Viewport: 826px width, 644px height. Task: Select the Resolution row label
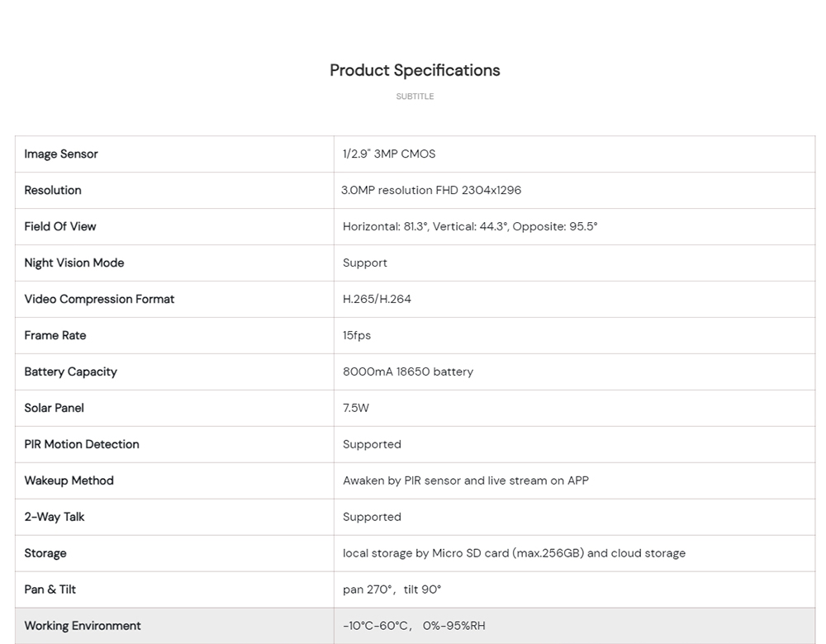click(x=53, y=190)
